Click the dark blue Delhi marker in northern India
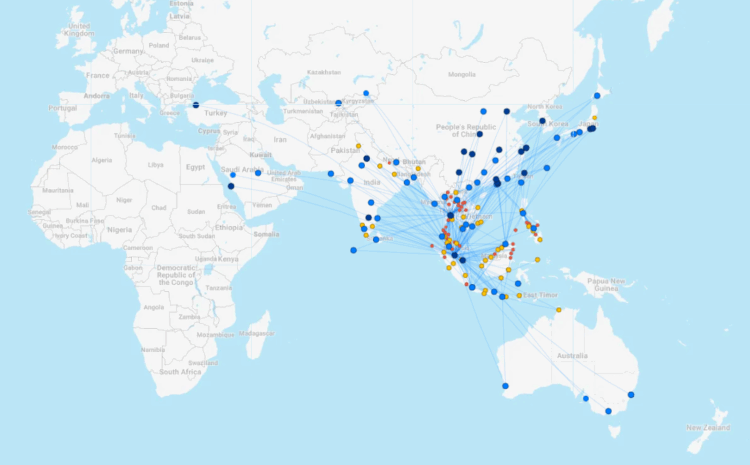Viewport: 750px width, 465px height. [x=366, y=158]
